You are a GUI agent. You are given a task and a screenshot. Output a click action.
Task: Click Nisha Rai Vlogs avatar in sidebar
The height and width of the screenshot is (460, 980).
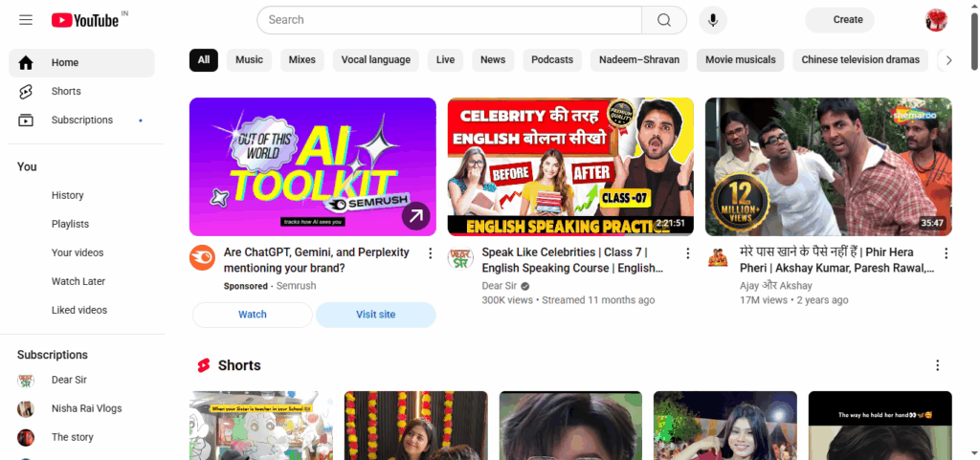[26, 408]
